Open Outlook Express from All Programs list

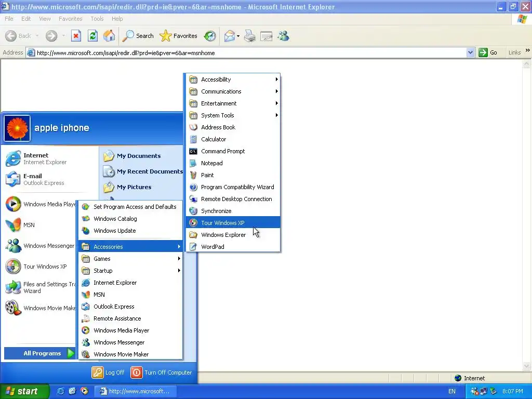pos(130,307)
